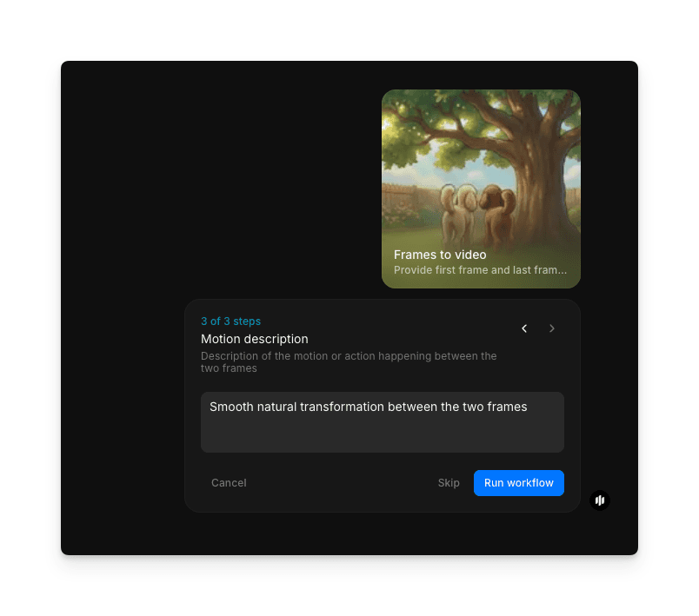The height and width of the screenshot is (616, 699).
Task: Go back using the left chevron arrow
Action: pos(524,328)
